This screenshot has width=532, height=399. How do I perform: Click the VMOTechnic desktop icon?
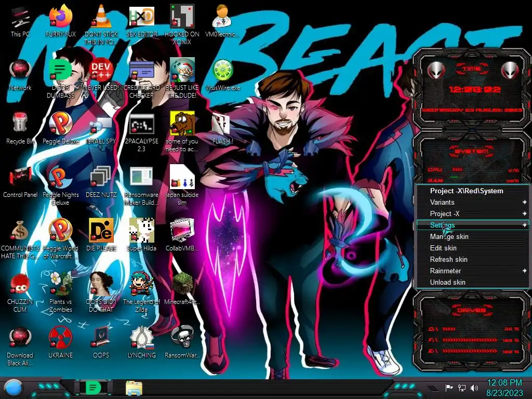point(222,17)
